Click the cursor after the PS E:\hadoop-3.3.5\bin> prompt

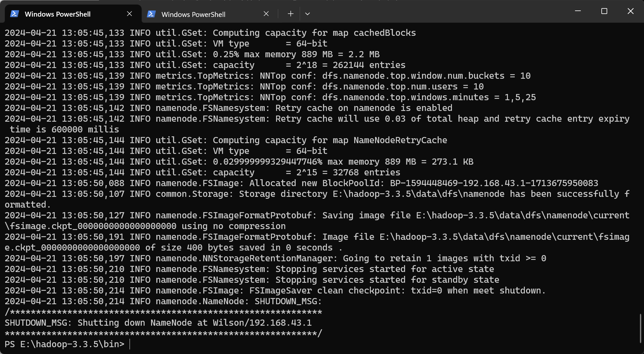(130, 344)
